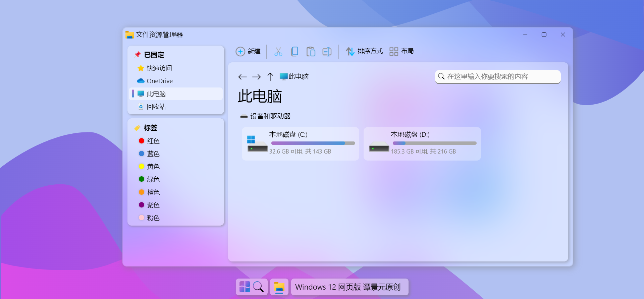The image size is (644, 299).
Task: Click the taskbar File Explorer icon
Action: tap(279, 288)
